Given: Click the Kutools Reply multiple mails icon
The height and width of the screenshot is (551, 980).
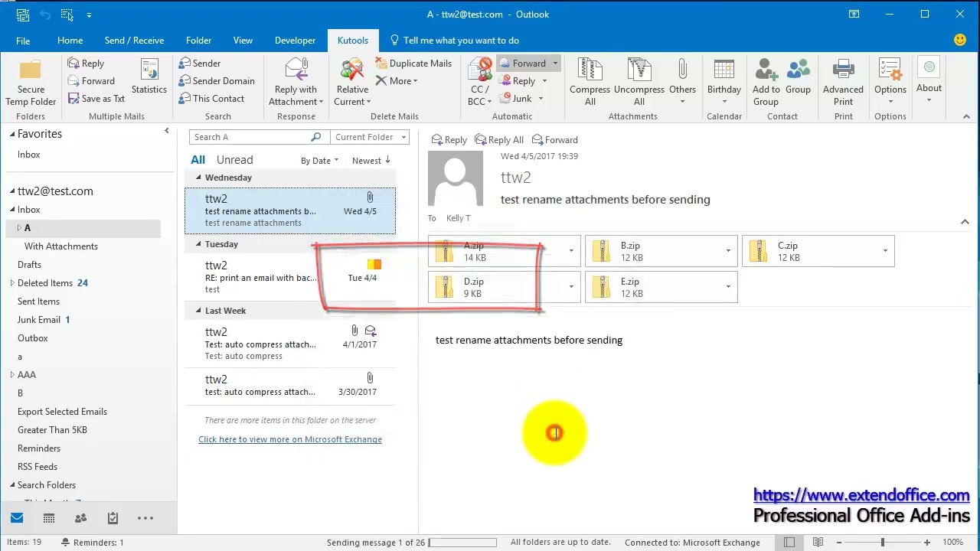Looking at the screenshot, I should 86,64.
